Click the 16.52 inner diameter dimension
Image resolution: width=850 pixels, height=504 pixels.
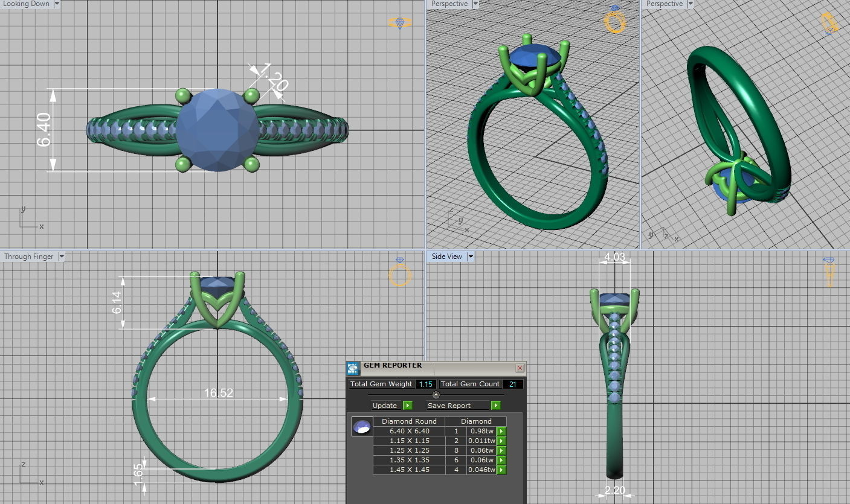pyautogui.click(x=218, y=393)
